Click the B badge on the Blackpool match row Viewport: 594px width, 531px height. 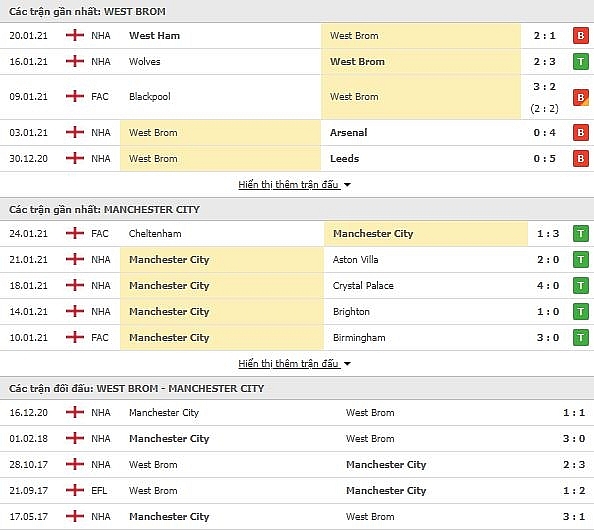tap(580, 97)
